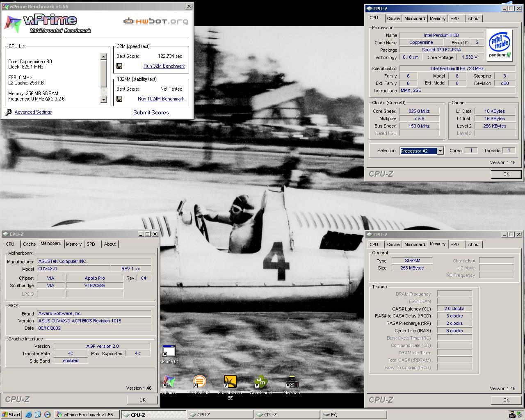Click the Side Band enabled field
This screenshot has width=525, height=420.
[71, 361]
